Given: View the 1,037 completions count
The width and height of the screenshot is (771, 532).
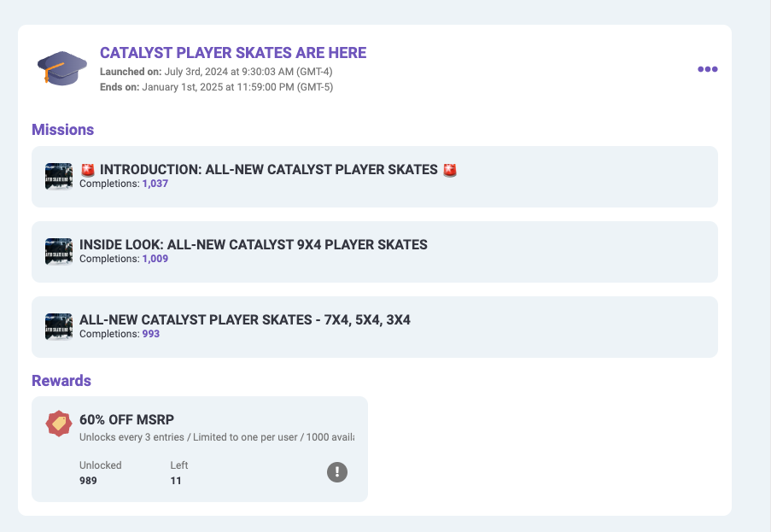Looking at the screenshot, I should (155, 184).
